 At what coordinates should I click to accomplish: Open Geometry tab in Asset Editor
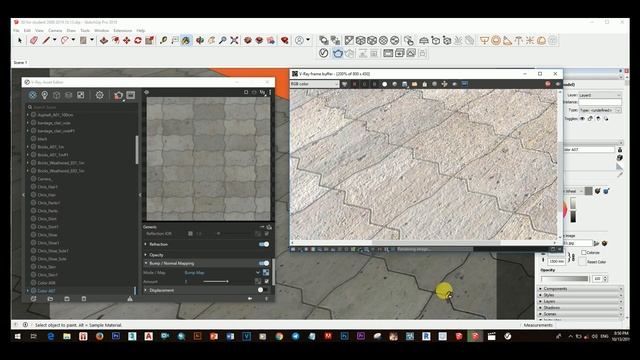[57, 95]
